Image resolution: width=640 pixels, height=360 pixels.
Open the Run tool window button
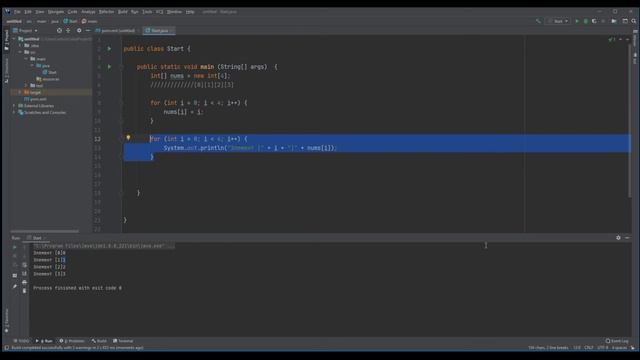point(44,341)
